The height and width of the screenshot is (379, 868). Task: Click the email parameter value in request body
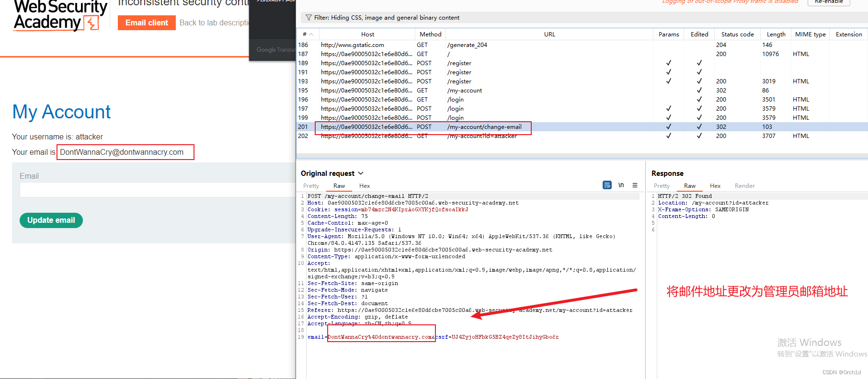(x=380, y=337)
